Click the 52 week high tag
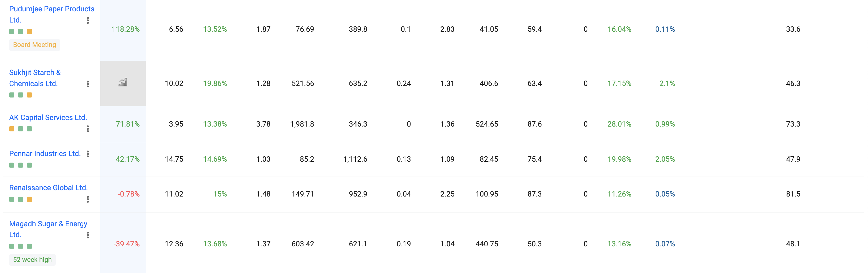 tap(32, 259)
